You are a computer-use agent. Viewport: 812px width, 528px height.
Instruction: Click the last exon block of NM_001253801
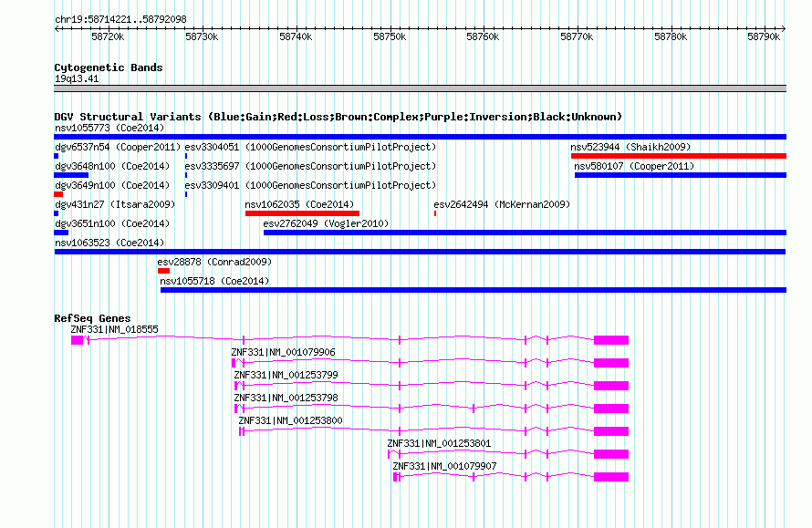pyautogui.click(x=611, y=454)
